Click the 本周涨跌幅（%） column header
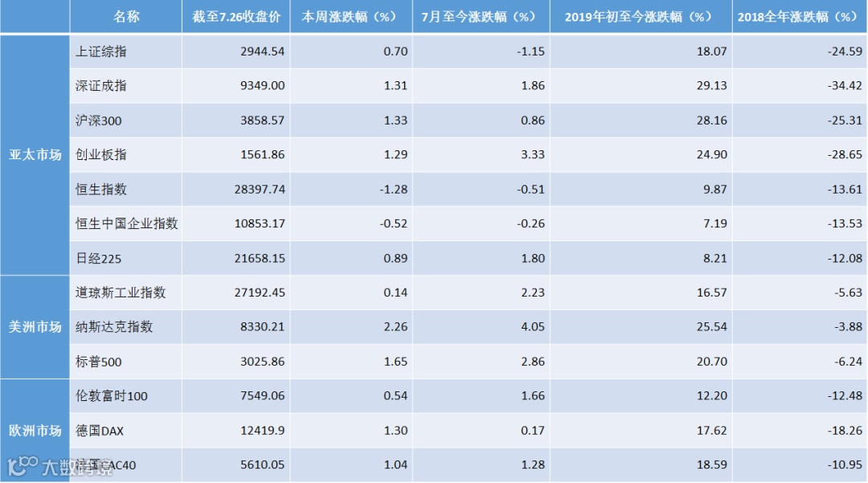The width and height of the screenshot is (868, 483). [351, 17]
